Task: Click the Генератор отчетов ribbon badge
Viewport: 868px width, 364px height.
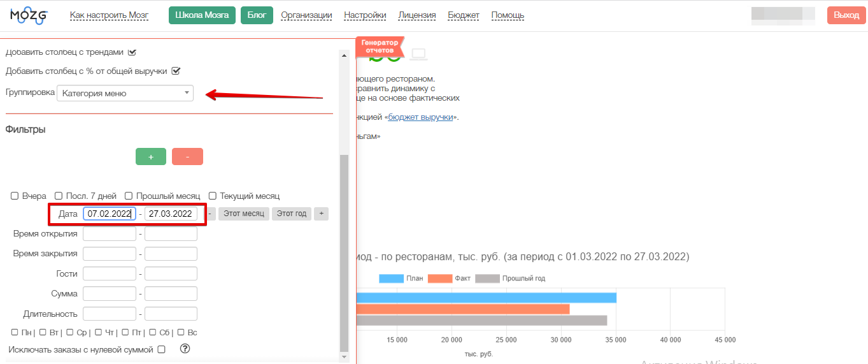Action: point(380,47)
